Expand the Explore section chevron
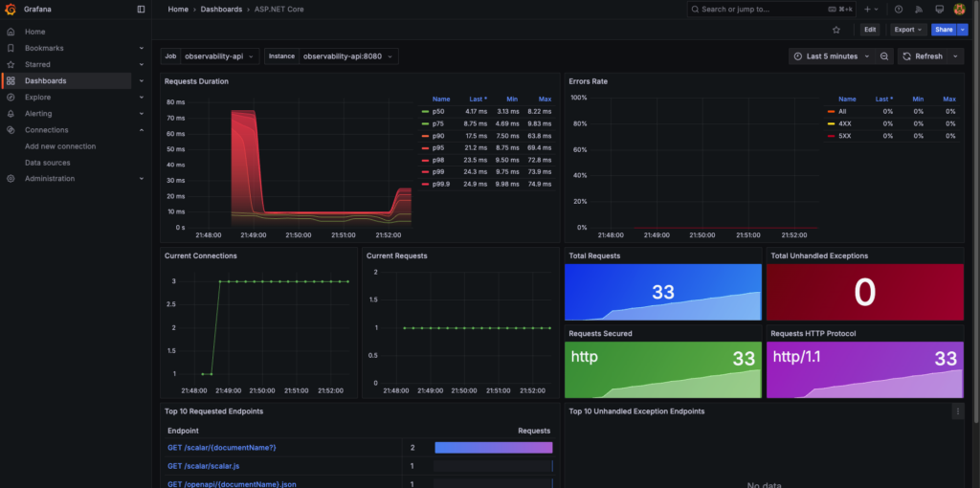The width and height of the screenshot is (980, 488). 142,98
